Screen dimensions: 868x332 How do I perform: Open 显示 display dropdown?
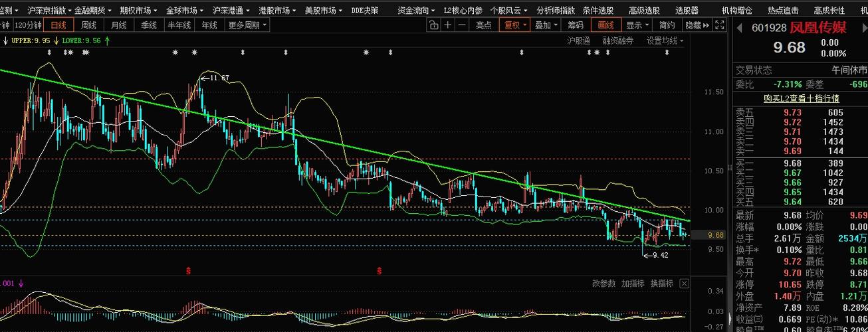(x=637, y=25)
